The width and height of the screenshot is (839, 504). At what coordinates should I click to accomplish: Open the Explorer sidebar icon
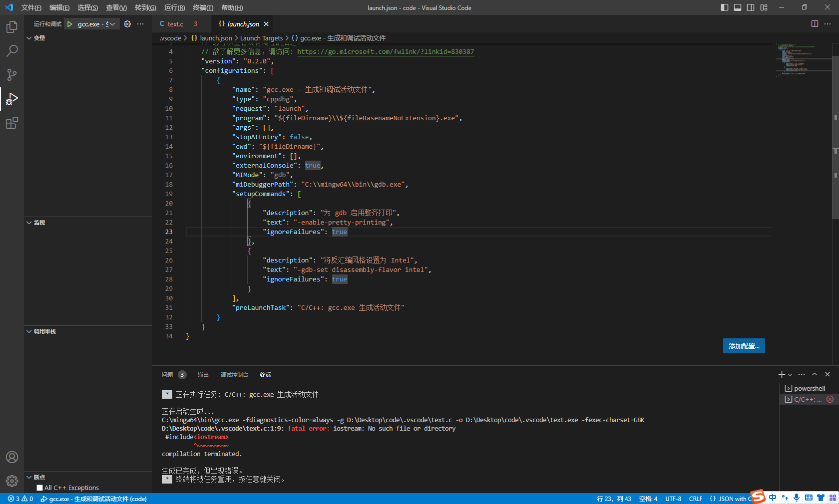point(11,27)
